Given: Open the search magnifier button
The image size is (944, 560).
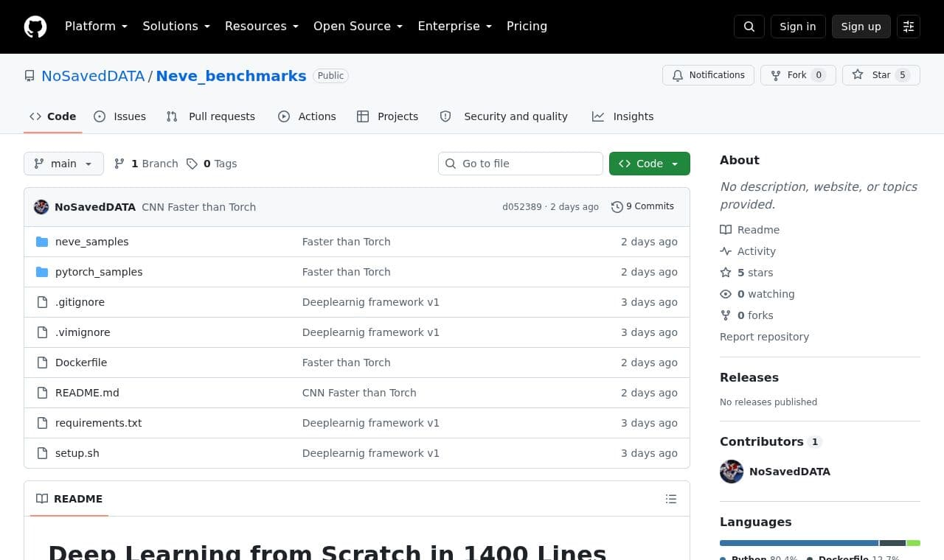Looking at the screenshot, I should [x=749, y=27].
